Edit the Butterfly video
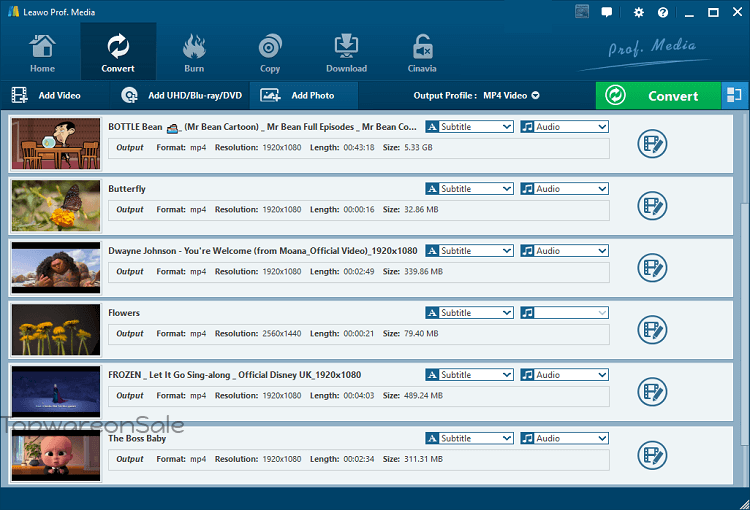 pos(652,206)
